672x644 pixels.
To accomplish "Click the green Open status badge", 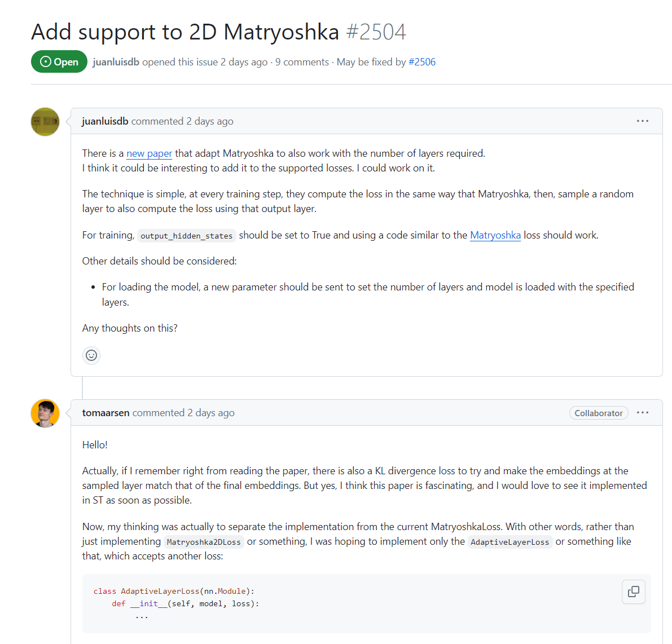I will point(59,62).
